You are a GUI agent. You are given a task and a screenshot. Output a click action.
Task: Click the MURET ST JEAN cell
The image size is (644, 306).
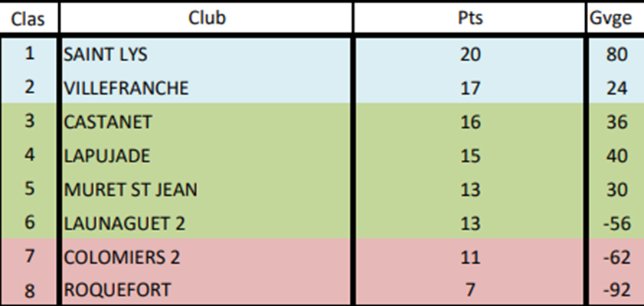(130, 189)
